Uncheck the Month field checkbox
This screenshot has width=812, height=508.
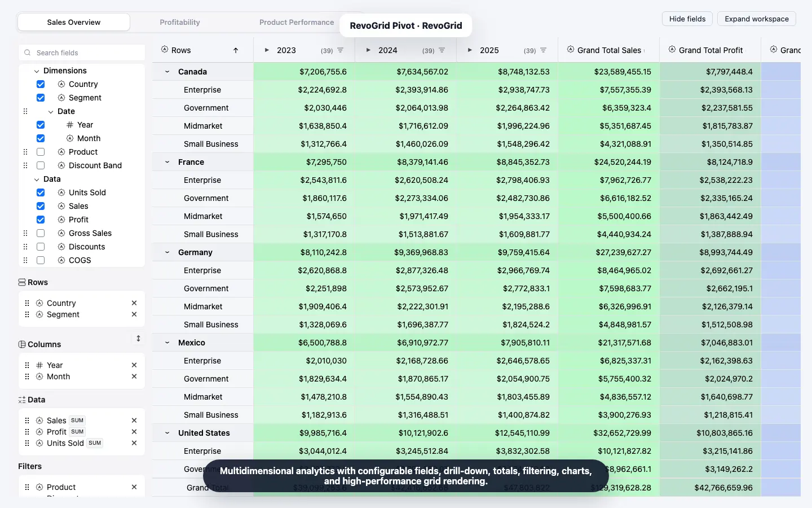[x=41, y=138]
